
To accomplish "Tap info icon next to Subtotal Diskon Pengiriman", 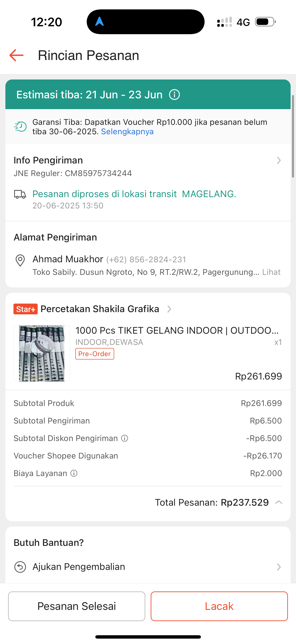I will click(x=124, y=438).
